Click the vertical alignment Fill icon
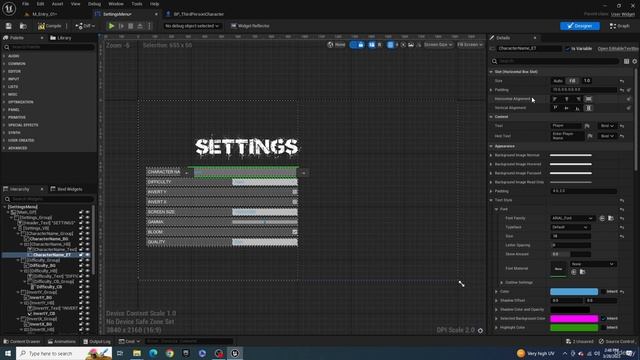 (589, 108)
